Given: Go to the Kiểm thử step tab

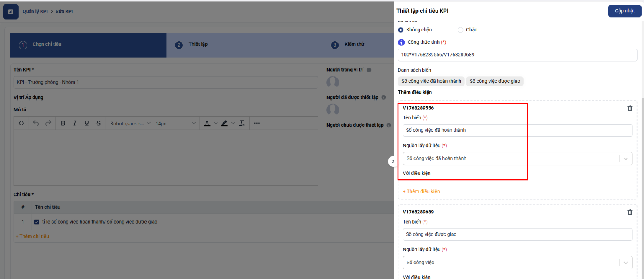Looking at the screenshot, I should pyautogui.click(x=354, y=45).
